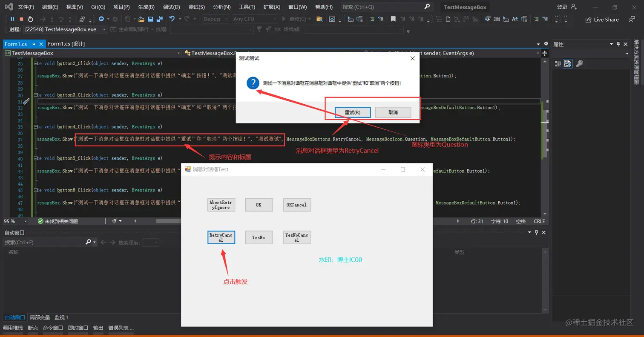This screenshot has height=337, width=644.
Task: Click the Navigate Backward arrow icon
Action: [102, 19]
